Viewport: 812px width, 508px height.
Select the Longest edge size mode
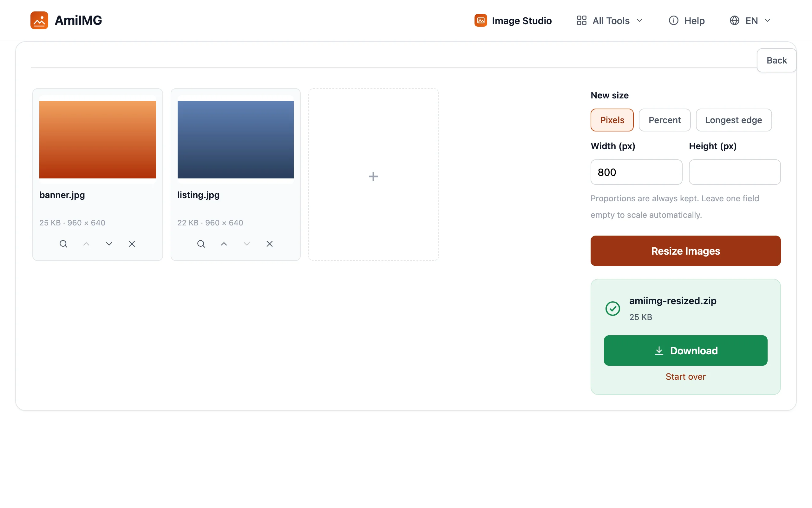[x=733, y=120]
